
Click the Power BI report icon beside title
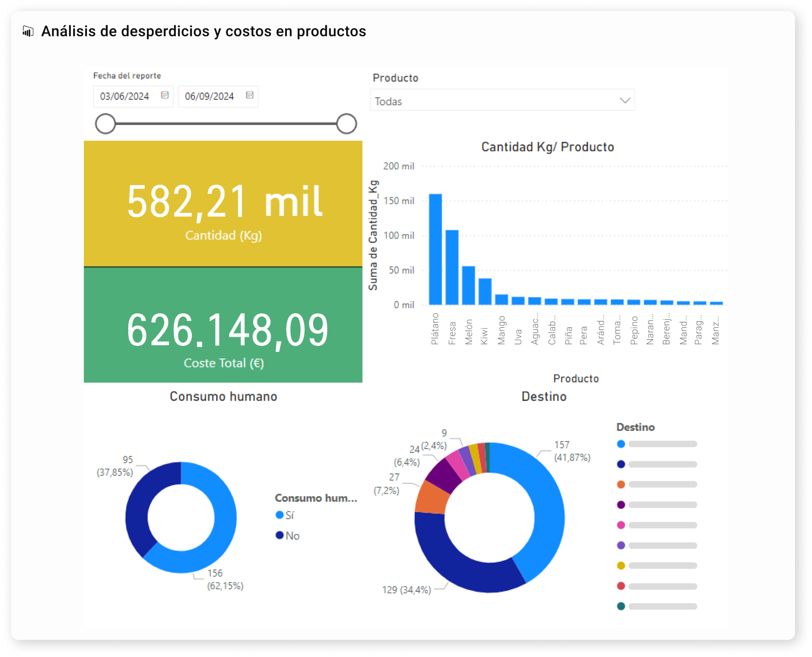(x=28, y=31)
